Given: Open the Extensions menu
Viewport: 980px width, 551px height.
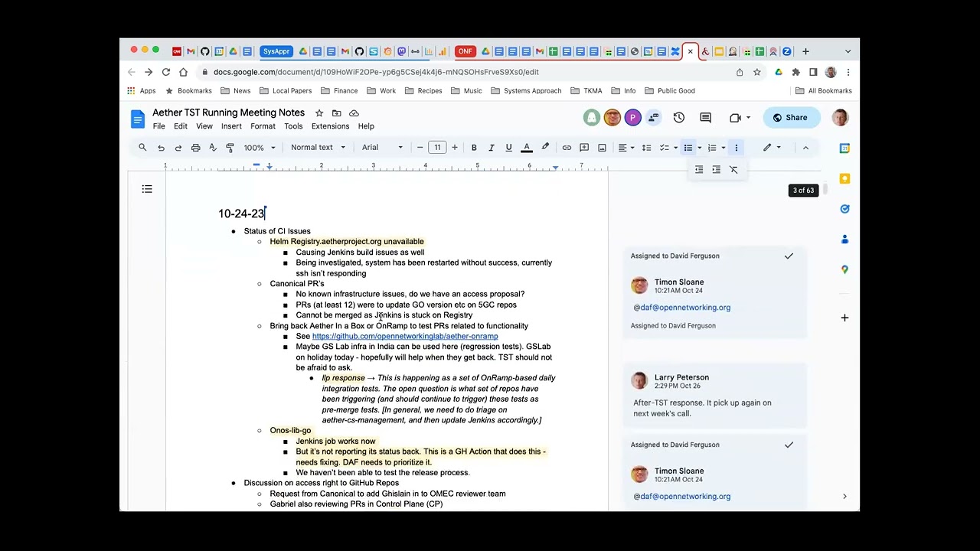Looking at the screenshot, I should pyautogui.click(x=330, y=126).
